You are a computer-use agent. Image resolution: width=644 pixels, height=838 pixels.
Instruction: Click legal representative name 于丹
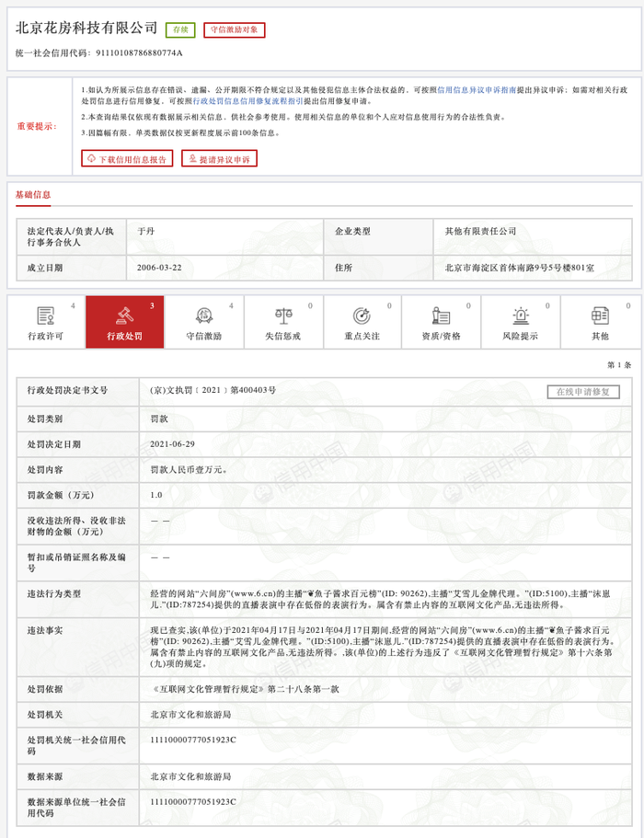click(146, 231)
